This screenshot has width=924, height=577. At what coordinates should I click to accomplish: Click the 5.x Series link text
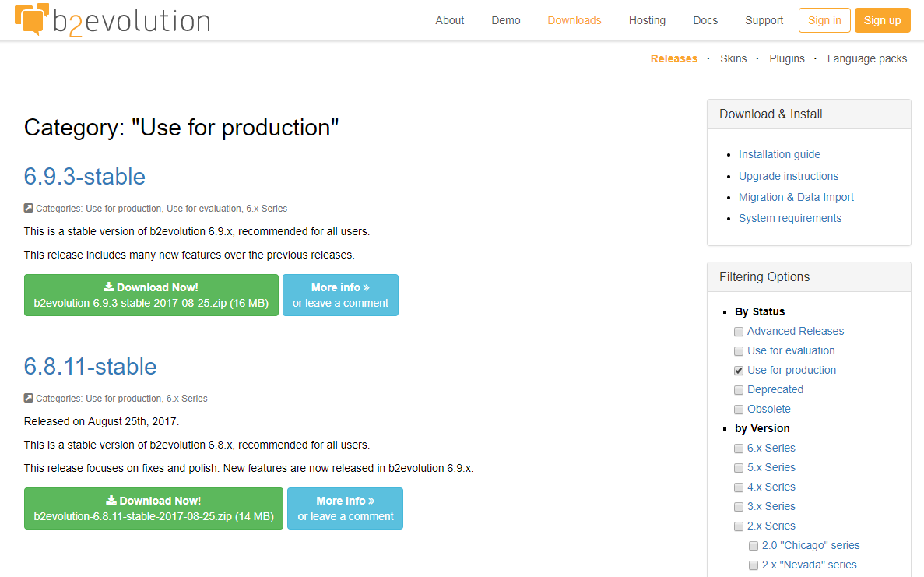pos(771,467)
